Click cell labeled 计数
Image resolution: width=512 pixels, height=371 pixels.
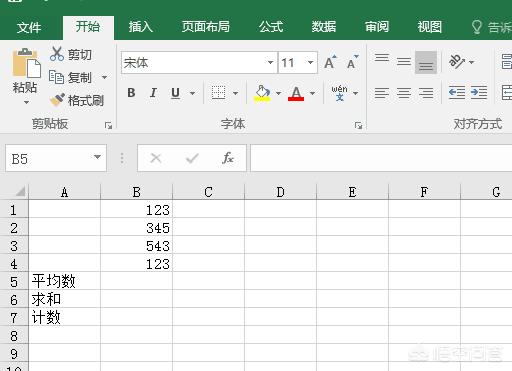(65, 317)
